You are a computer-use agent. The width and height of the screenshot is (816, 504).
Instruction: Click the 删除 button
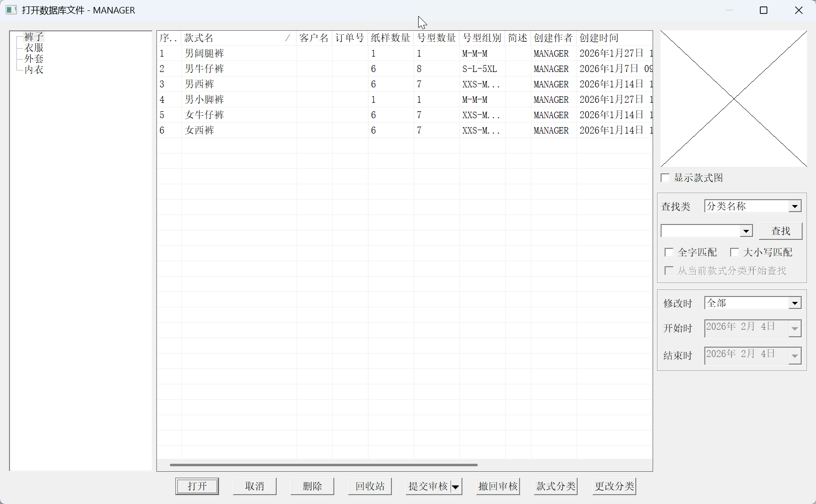[x=312, y=486]
